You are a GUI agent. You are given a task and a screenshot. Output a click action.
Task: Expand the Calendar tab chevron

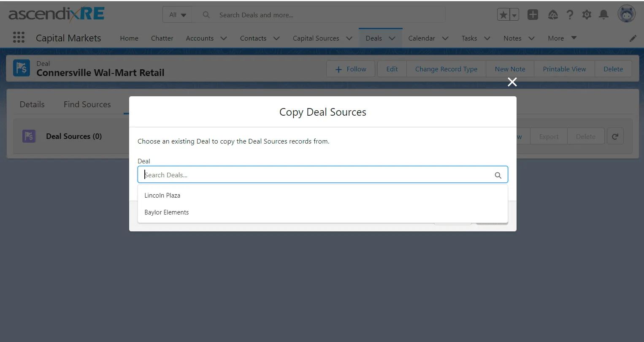[445, 38]
